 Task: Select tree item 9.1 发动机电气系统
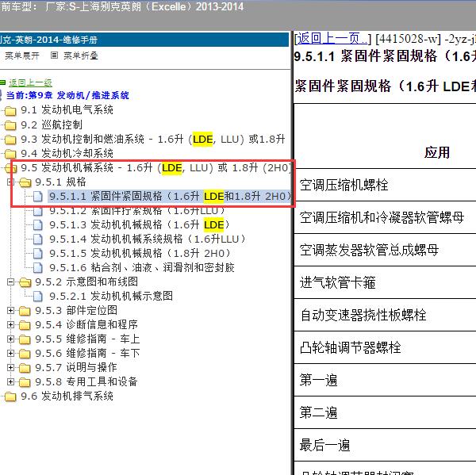point(67,110)
